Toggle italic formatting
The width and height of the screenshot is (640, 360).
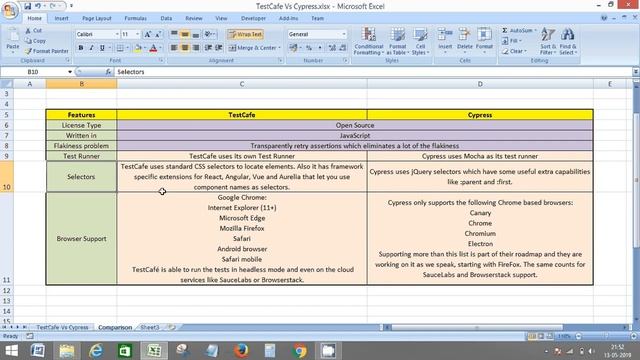click(91, 48)
